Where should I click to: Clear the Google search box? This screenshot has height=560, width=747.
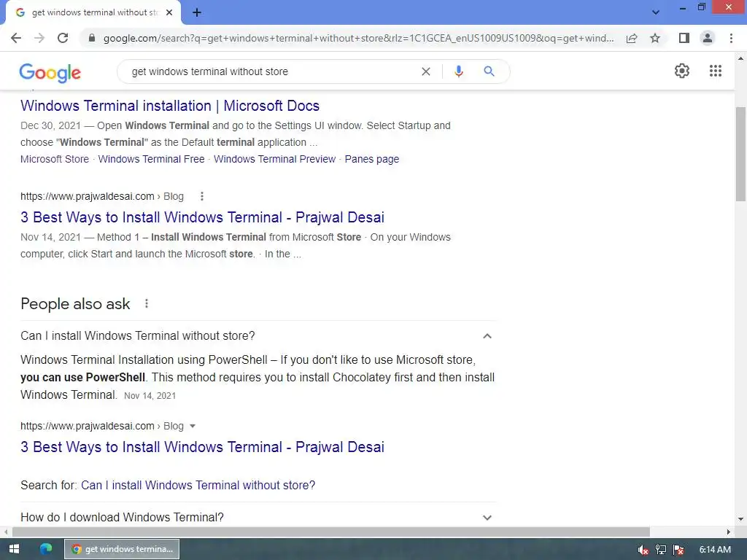pyautogui.click(x=426, y=71)
